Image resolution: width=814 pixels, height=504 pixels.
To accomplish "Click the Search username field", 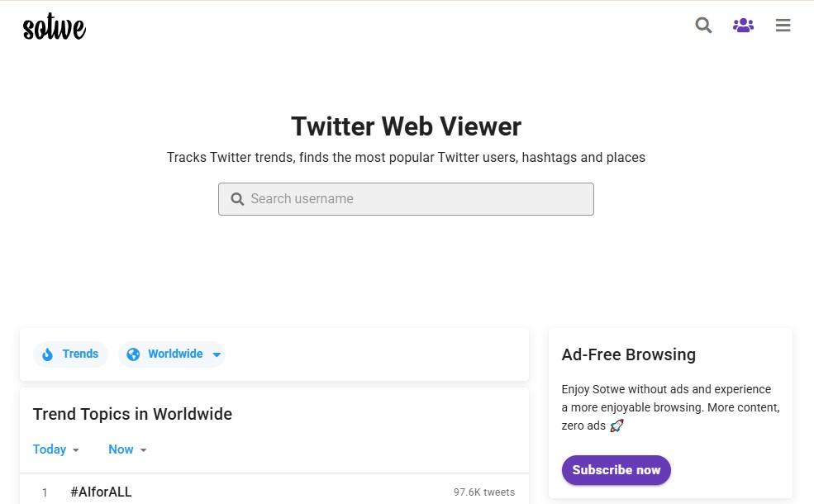I will pos(406,199).
